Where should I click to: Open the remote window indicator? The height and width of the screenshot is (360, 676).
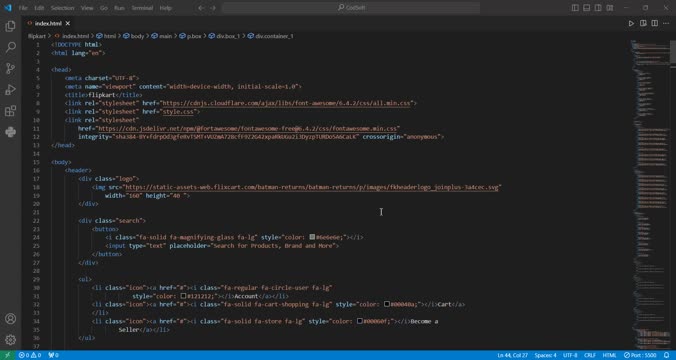(7, 355)
